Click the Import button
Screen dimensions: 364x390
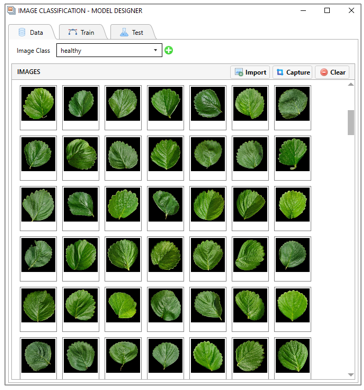point(250,72)
